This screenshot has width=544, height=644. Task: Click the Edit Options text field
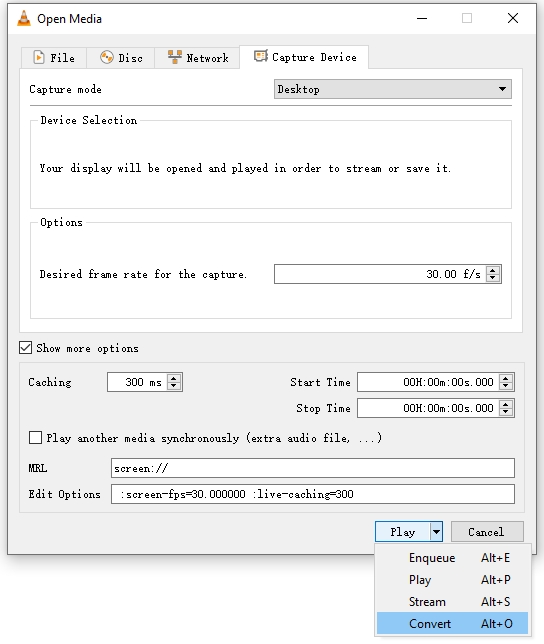[312, 494]
